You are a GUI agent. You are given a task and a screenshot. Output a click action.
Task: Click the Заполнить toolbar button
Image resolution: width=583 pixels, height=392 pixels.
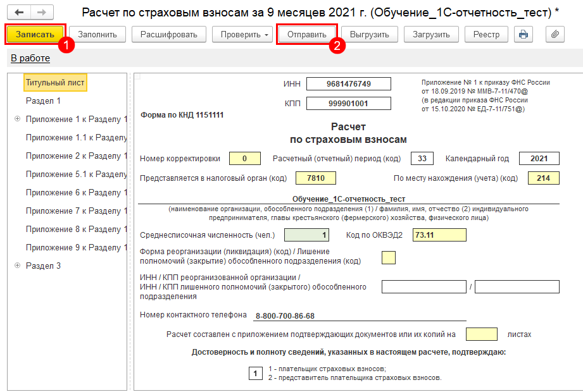tap(97, 34)
